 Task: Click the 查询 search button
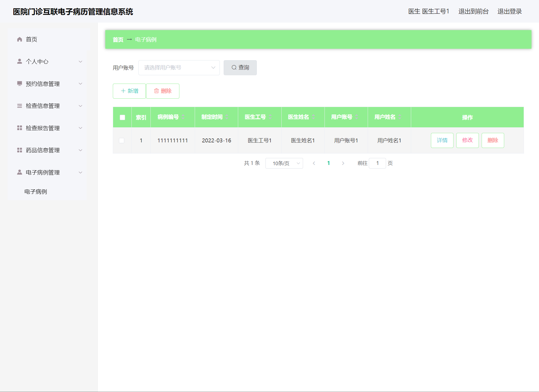[240, 68]
